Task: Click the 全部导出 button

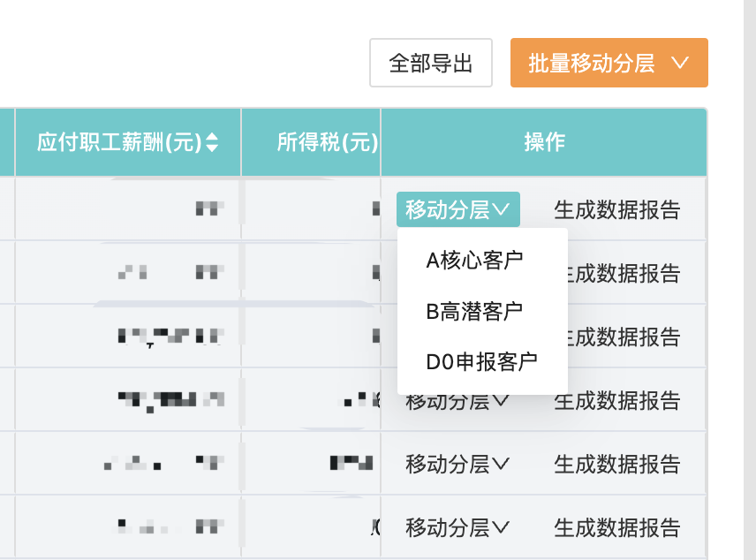Action: pos(431,63)
